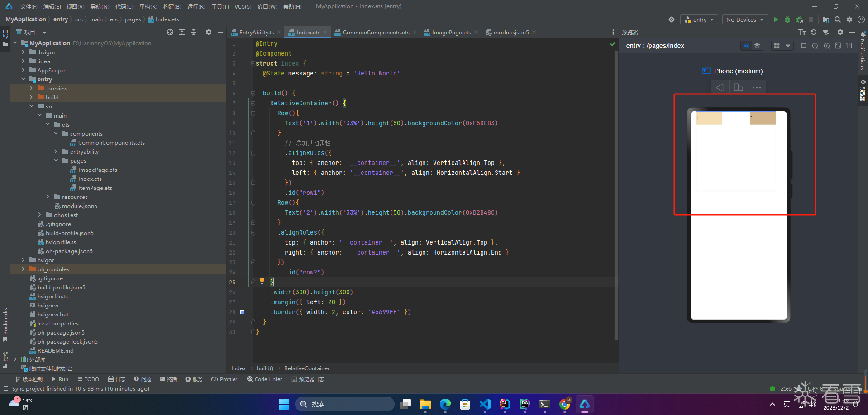Image resolution: width=868 pixels, height=415 pixels.
Task: Click RelativeContainer breadcrumb below editor
Action: coord(307,368)
